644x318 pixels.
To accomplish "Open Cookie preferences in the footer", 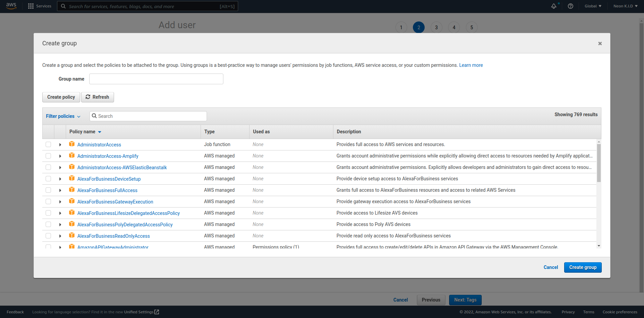I will click(620, 312).
